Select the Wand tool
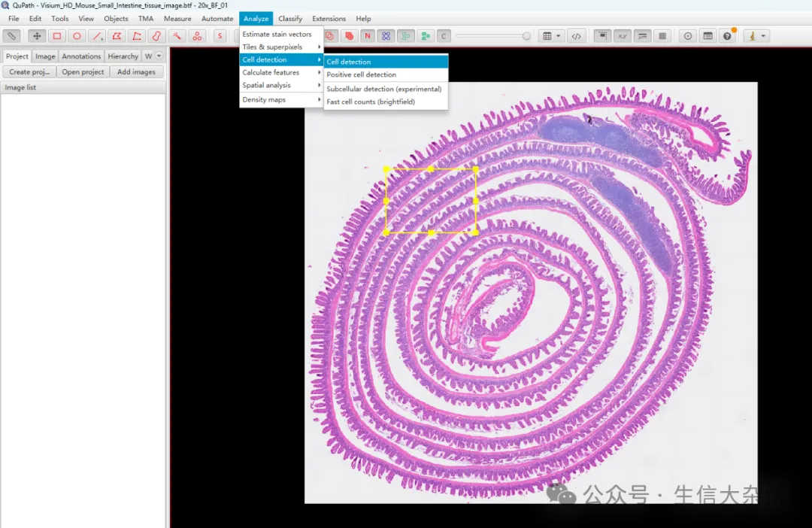The width and height of the screenshot is (812, 528). click(177, 36)
